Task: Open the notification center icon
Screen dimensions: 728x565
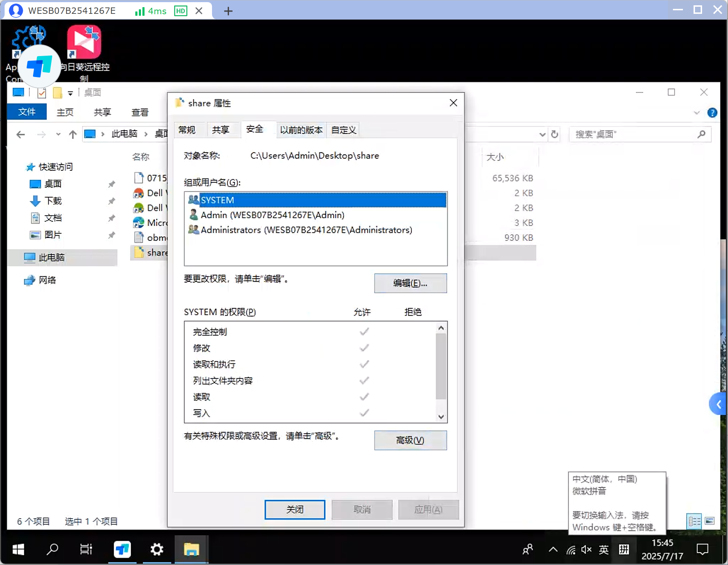Action: click(x=702, y=549)
